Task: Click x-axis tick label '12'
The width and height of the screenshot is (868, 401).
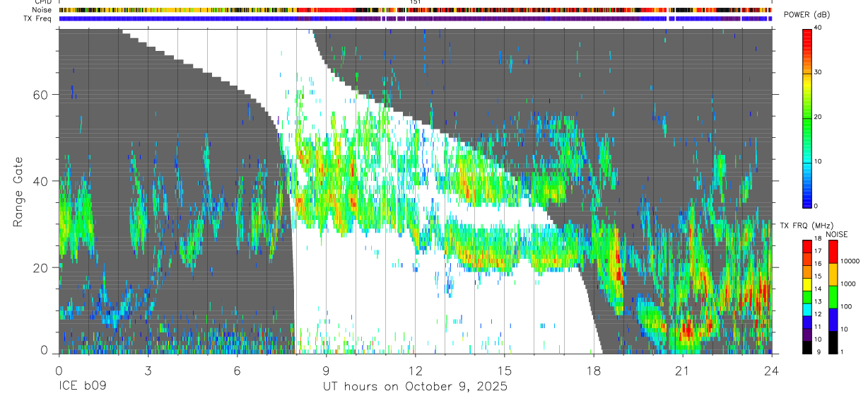Action: tap(415, 370)
